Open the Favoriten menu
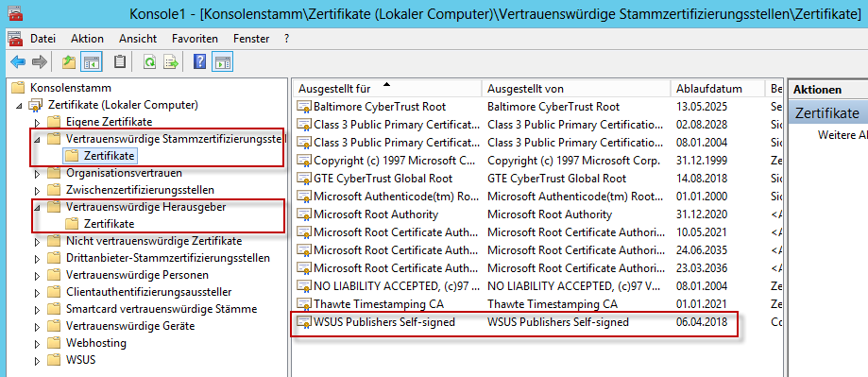Screen dimensions: 868x377 click(195, 39)
